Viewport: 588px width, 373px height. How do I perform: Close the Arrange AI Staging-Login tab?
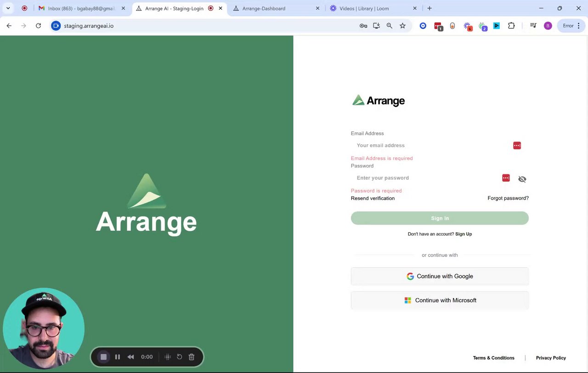tap(220, 8)
